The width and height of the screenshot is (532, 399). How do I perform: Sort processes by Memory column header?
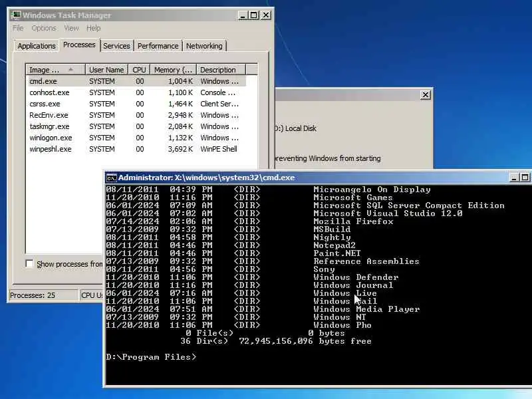tap(174, 70)
